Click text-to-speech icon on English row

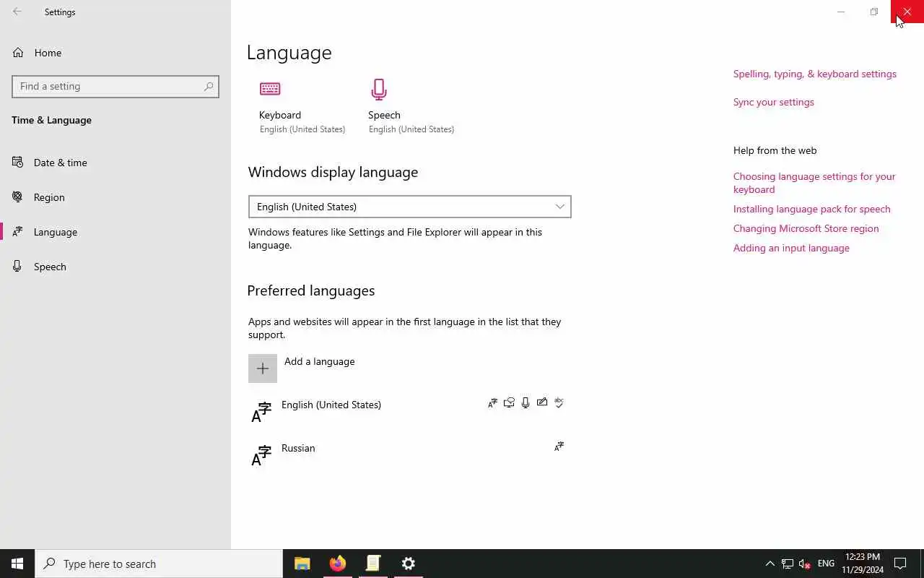[509, 403]
